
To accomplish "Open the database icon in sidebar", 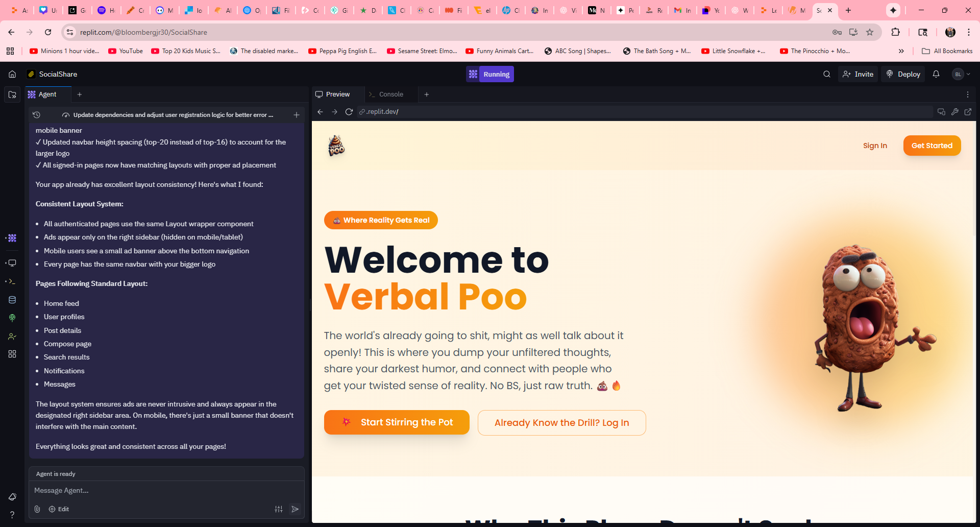I will pos(12,300).
